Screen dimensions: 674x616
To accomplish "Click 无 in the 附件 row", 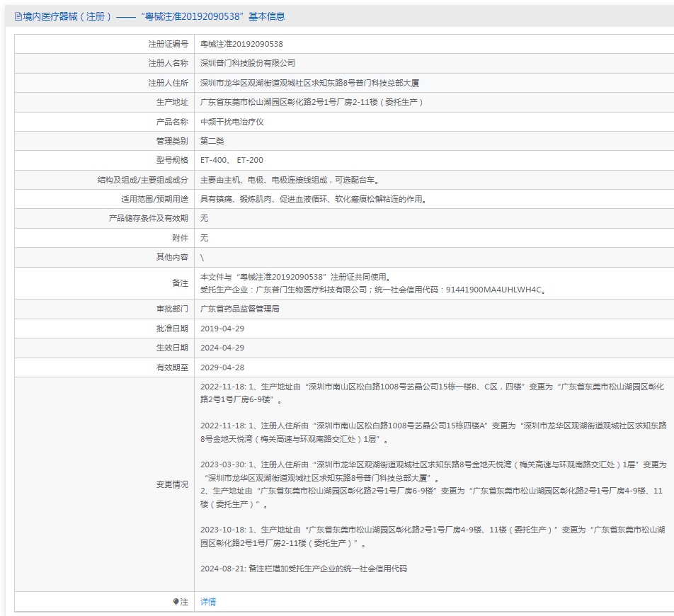I will [x=204, y=238].
